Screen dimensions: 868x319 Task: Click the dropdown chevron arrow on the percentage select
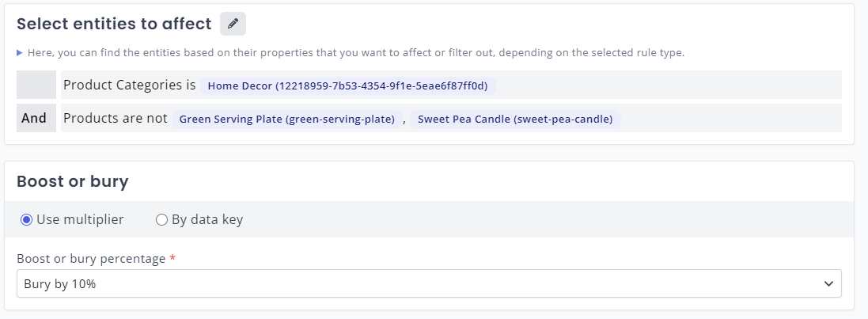coord(828,283)
